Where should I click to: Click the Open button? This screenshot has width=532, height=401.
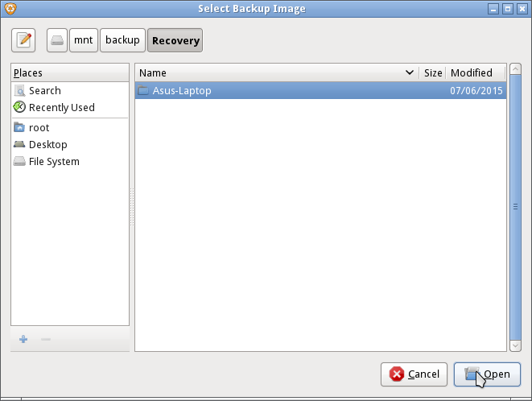(x=487, y=374)
